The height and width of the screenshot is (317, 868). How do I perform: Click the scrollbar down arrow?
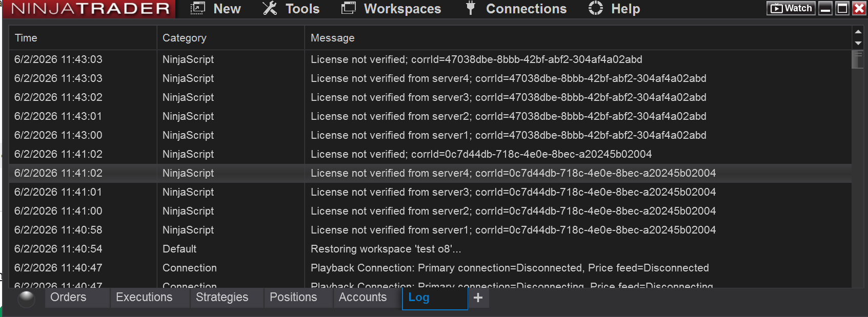coord(858,44)
